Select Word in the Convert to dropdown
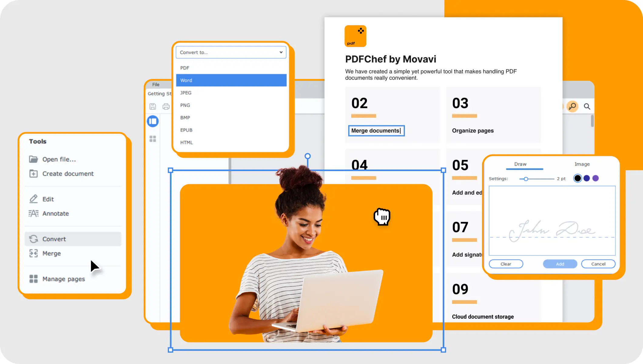The height and width of the screenshot is (364, 643). click(231, 80)
